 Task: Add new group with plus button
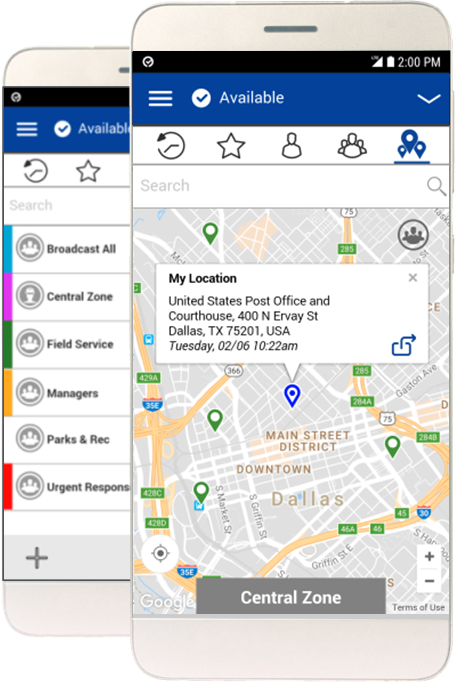click(37, 558)
